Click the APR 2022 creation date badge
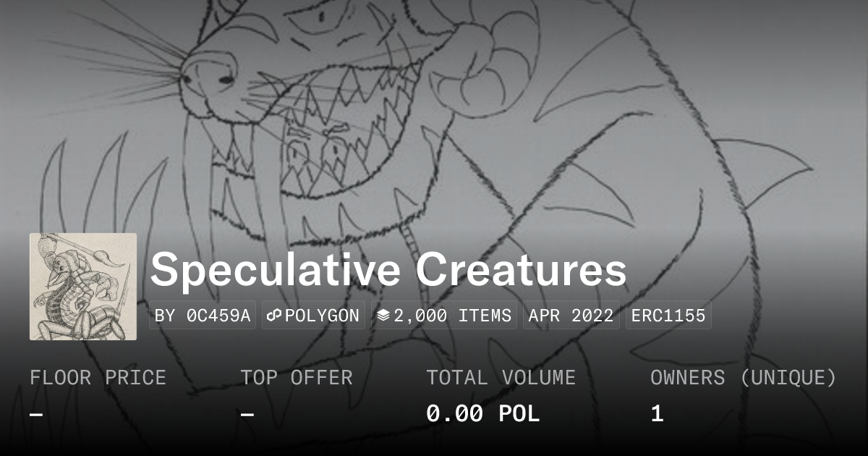The height and width of the screenshot is (456, 868). (x=571, y=316)
